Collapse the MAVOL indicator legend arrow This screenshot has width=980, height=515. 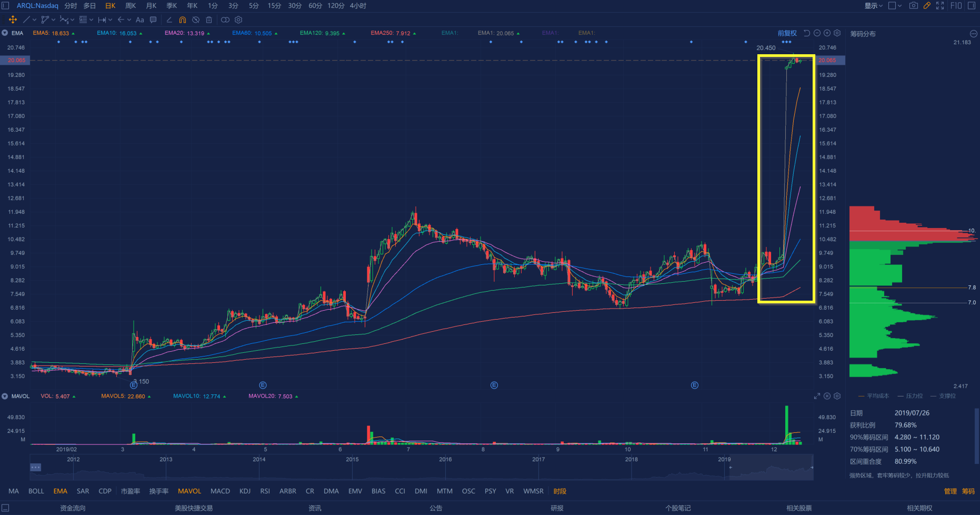coord(5,396)
